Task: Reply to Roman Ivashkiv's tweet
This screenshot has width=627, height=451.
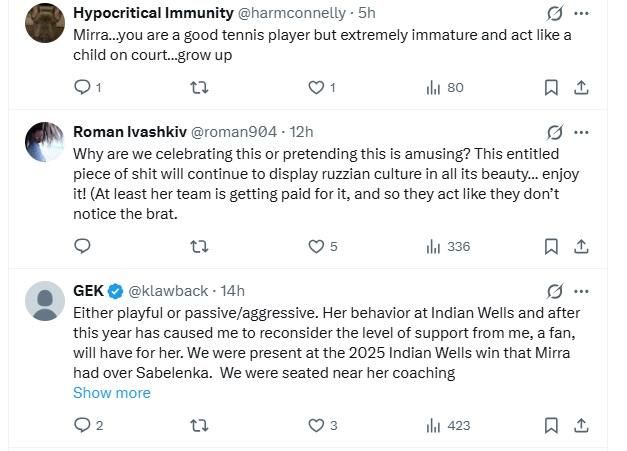Action: pyautogui.click(x=82, y=246)
